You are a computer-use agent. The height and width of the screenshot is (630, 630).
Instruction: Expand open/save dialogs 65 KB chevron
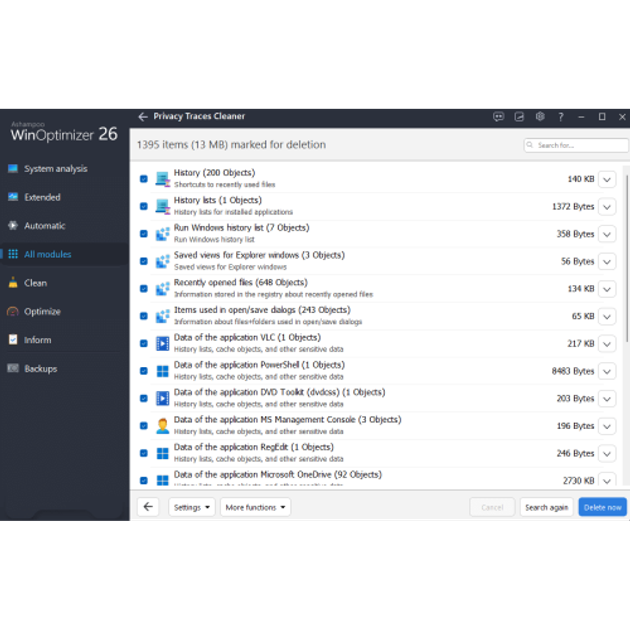[x=607, y=316]
